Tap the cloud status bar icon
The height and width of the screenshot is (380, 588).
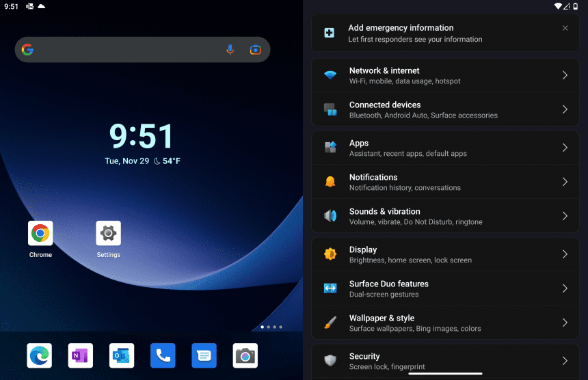41,6
